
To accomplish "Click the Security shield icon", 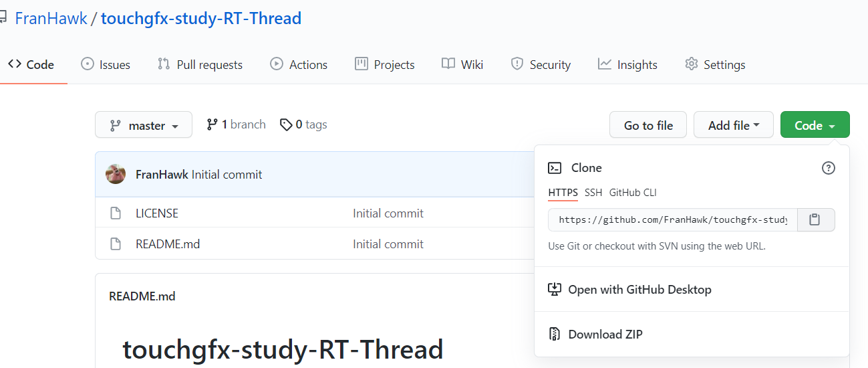I will coord(517,64).
